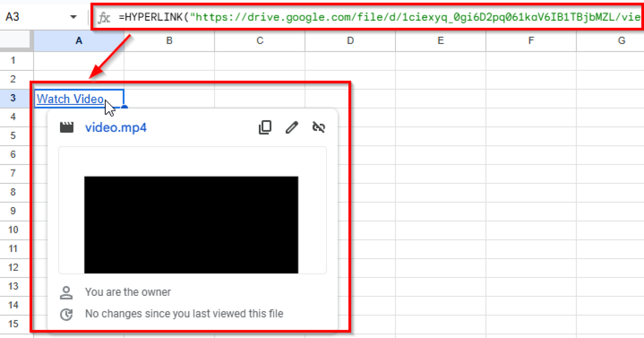
Task: Remove the hyperlink with unlink icon
Action: point(319,127)
